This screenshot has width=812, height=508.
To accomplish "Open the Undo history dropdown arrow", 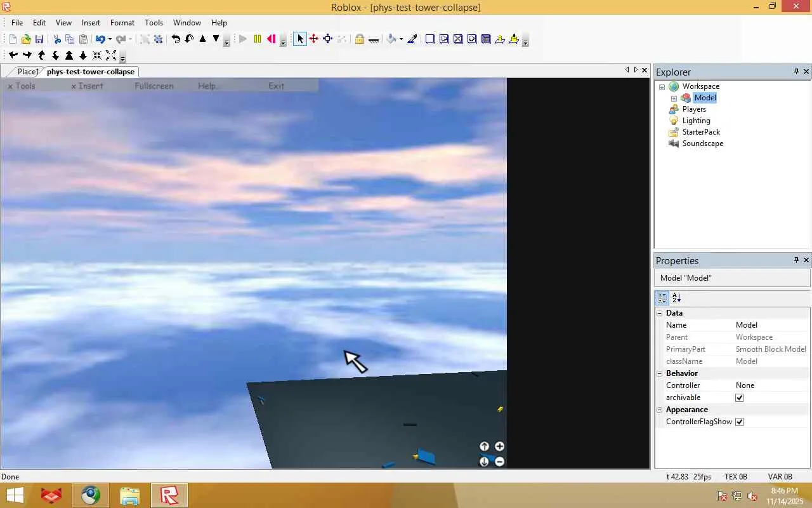I will 110,39.
